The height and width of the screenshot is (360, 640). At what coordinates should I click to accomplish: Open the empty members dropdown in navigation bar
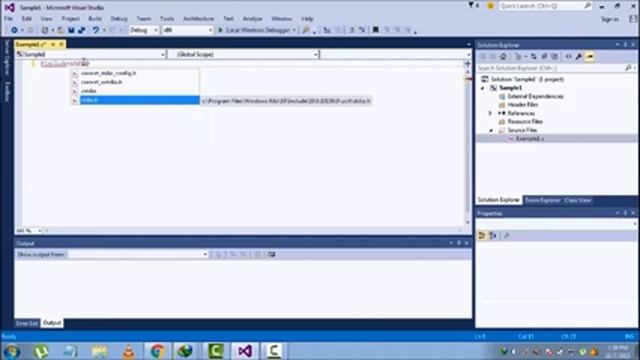[x=396, y=54]
